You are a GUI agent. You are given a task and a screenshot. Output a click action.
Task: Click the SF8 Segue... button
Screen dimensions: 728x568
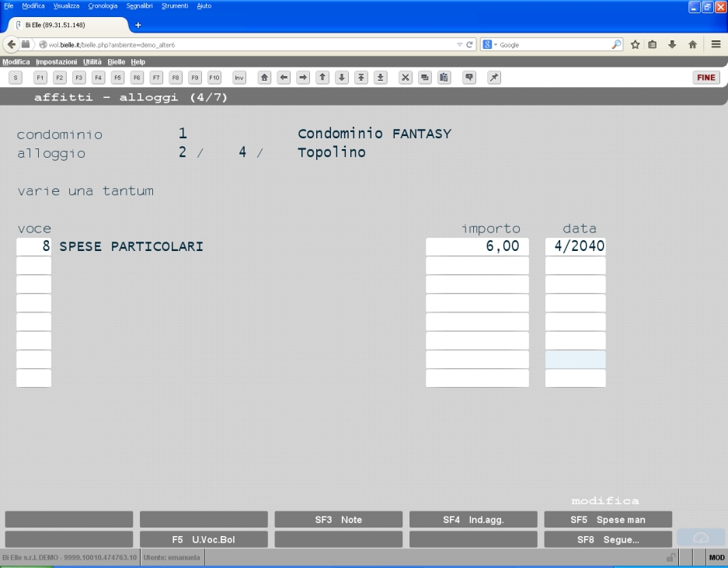tap(608, 540)
